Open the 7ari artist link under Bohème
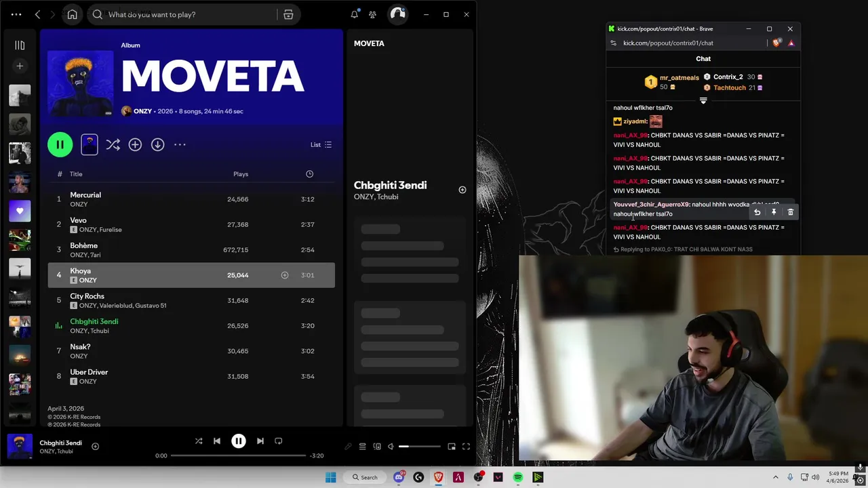868x488 pixels. click(95, 255)
